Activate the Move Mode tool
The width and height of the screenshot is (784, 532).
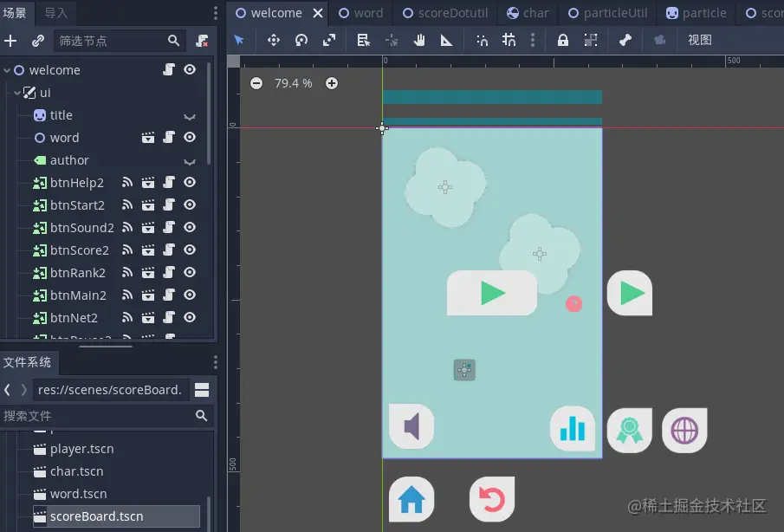click(x=274, y=40)
